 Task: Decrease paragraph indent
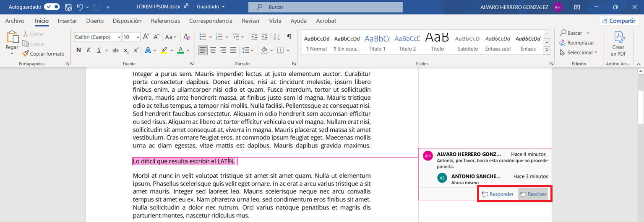[x=253, y=37]
